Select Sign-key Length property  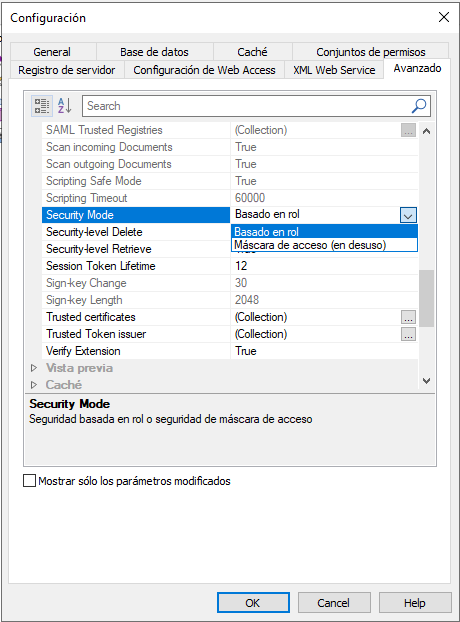click(136, 300)
